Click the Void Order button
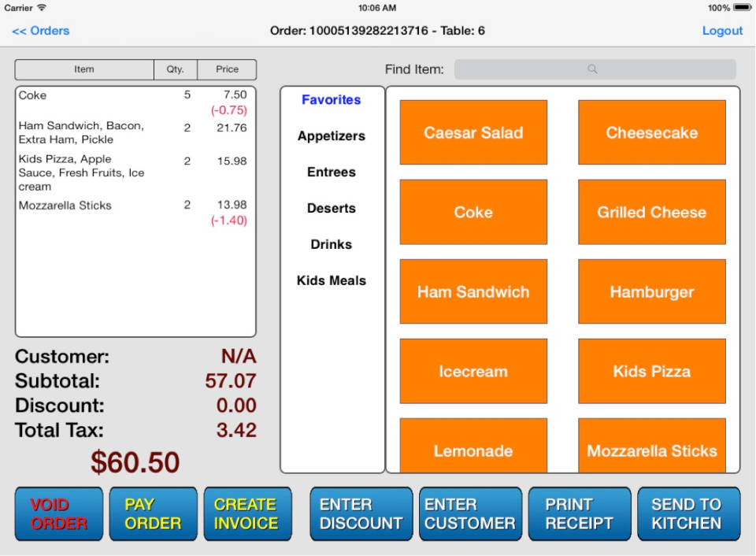Screen dimensions: 756x556 [59, 514]
